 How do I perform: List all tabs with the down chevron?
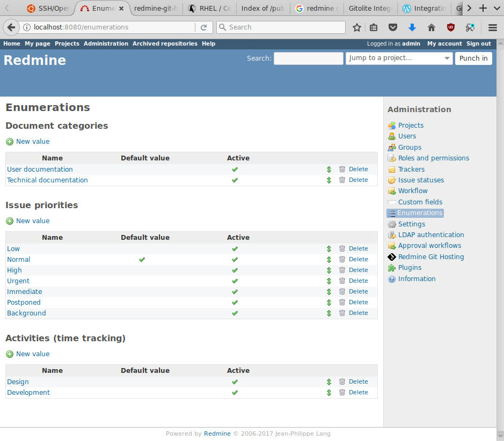pyautogui.click(x=496, y=8)
